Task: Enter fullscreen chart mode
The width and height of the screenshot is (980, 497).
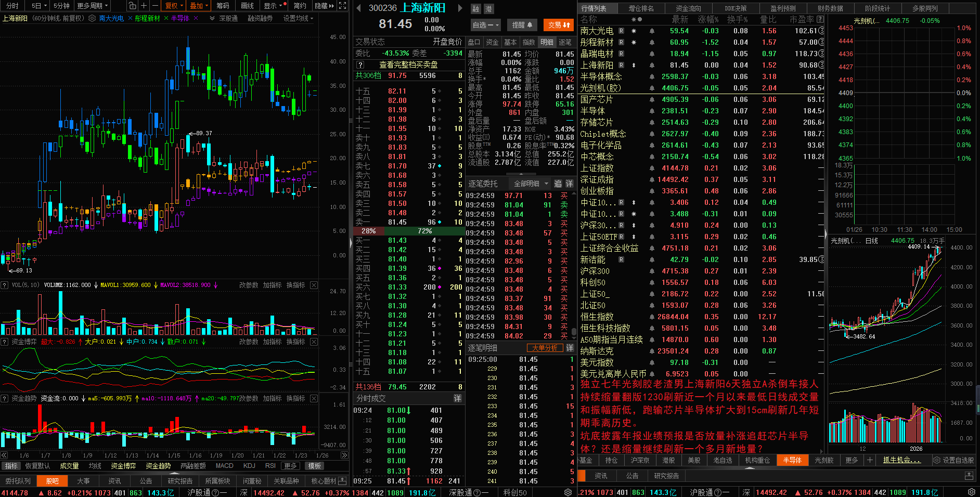Action: pos(342,6)
